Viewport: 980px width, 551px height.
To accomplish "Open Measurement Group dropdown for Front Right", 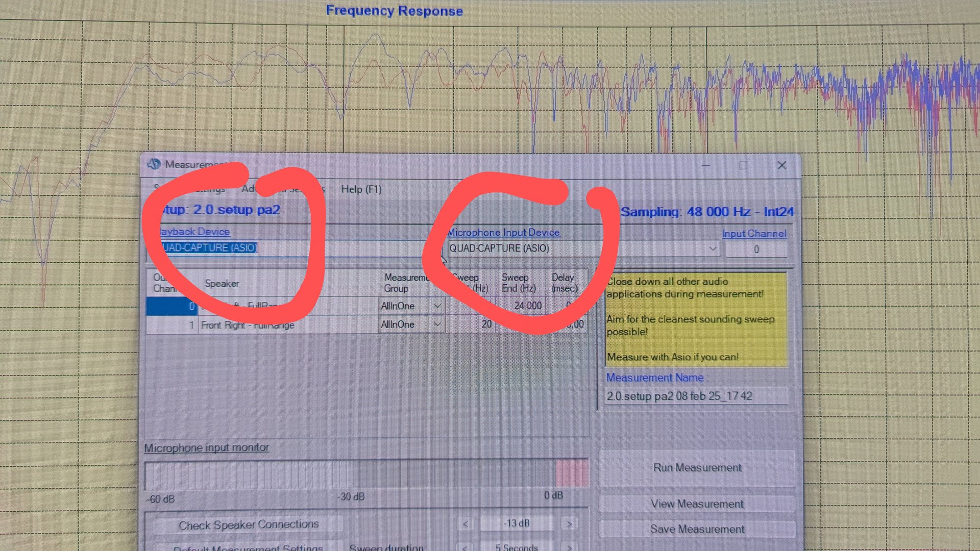I will click(x=437, y=324).
